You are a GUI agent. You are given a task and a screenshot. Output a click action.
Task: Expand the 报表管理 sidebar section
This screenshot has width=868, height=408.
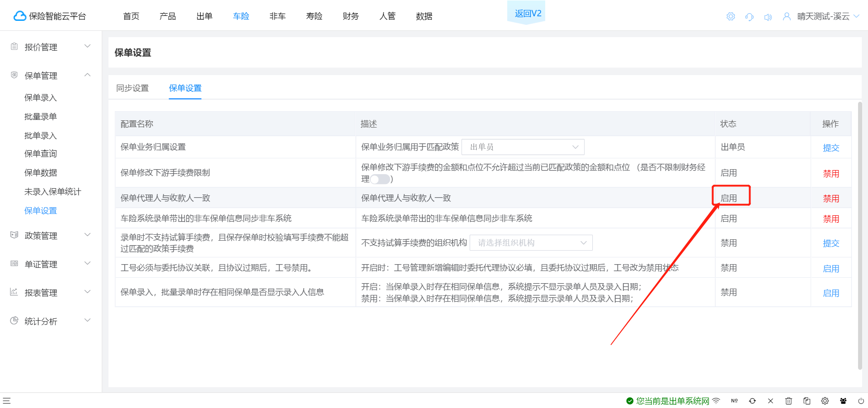[88, 292]
